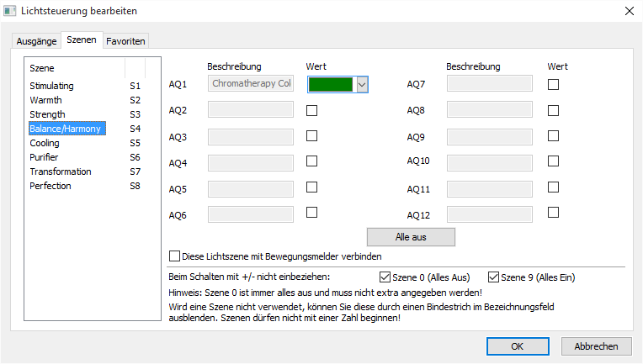Select the Perfection scene

pos(50,186)
